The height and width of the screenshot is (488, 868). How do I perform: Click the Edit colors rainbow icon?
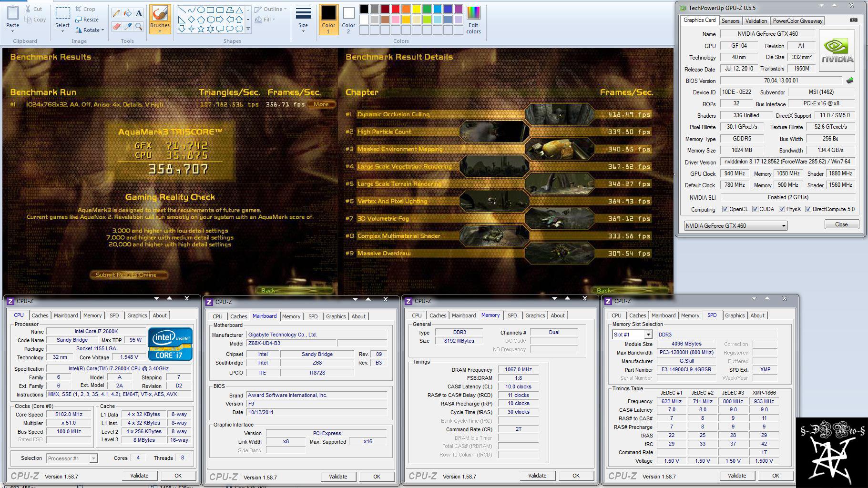click(473, 13)
